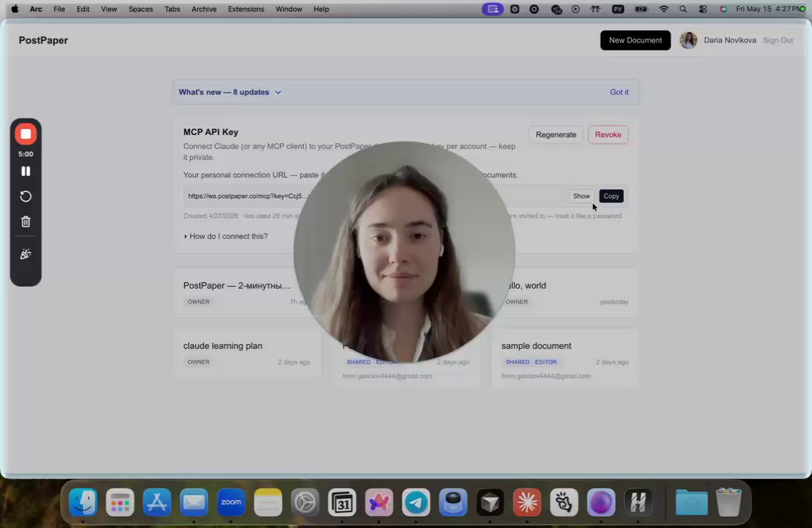Create a New Document
The height and width of the screenshot is (528, 812).
click(x=635, y=40)
